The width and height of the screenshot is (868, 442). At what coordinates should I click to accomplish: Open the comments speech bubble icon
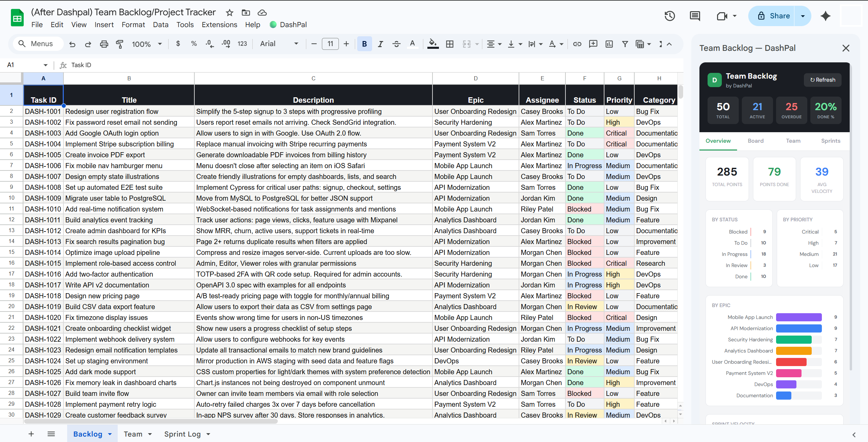point(695,16)
